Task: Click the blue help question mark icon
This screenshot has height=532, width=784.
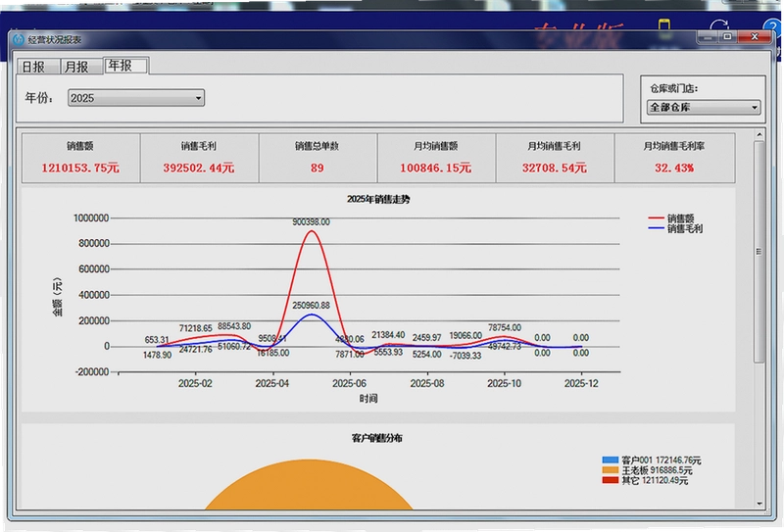Action: (772, 27)
